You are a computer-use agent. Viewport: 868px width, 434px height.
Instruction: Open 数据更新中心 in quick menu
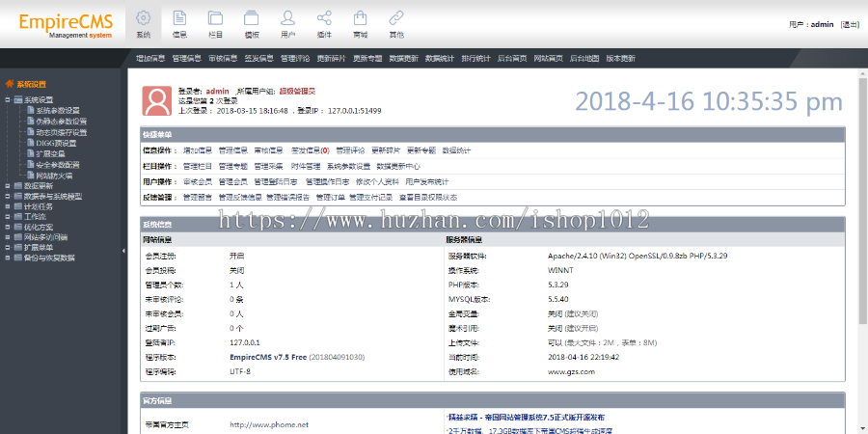[x=398, y=166]
